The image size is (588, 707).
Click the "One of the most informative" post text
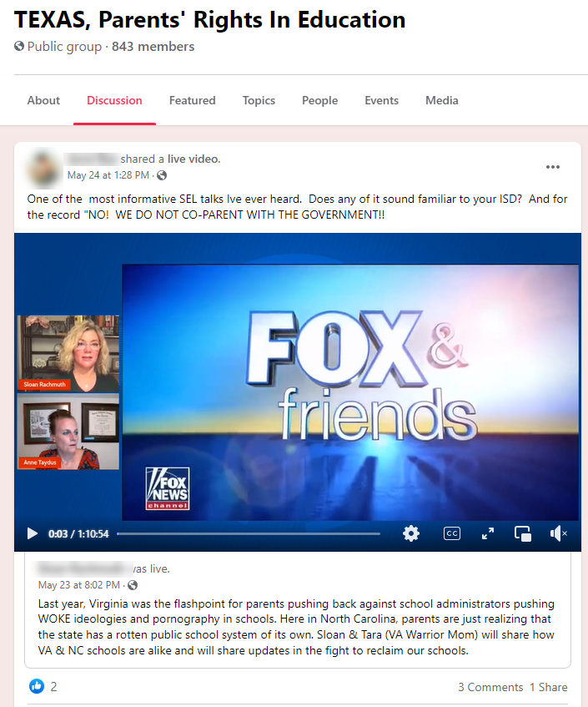tap(297, 206)
